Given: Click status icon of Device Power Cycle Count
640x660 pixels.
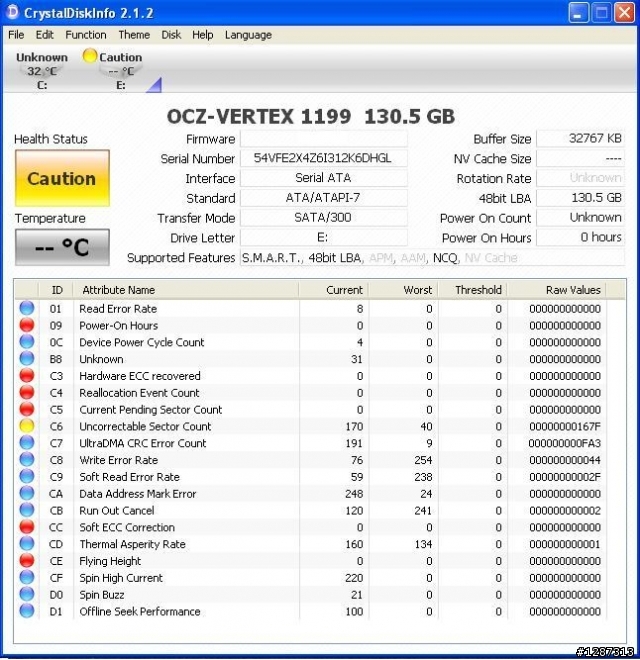Looking at the screenshot, I should (x=27, y=342).
